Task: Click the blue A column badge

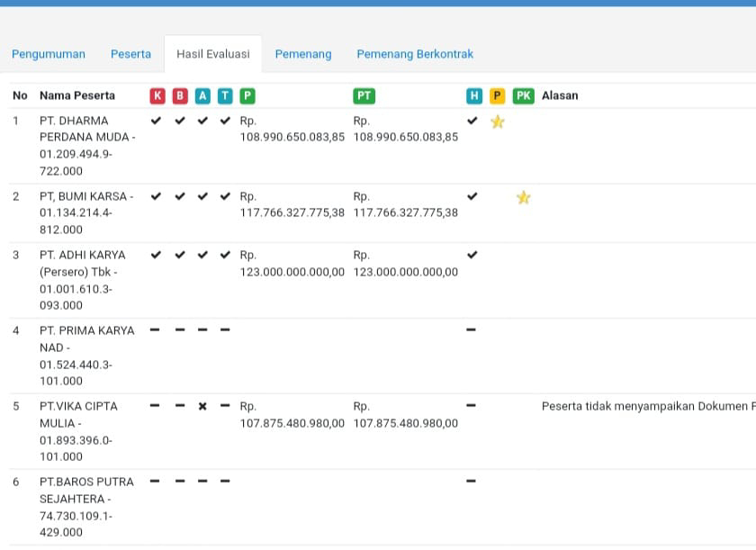Action: click(x=202, y=96)
